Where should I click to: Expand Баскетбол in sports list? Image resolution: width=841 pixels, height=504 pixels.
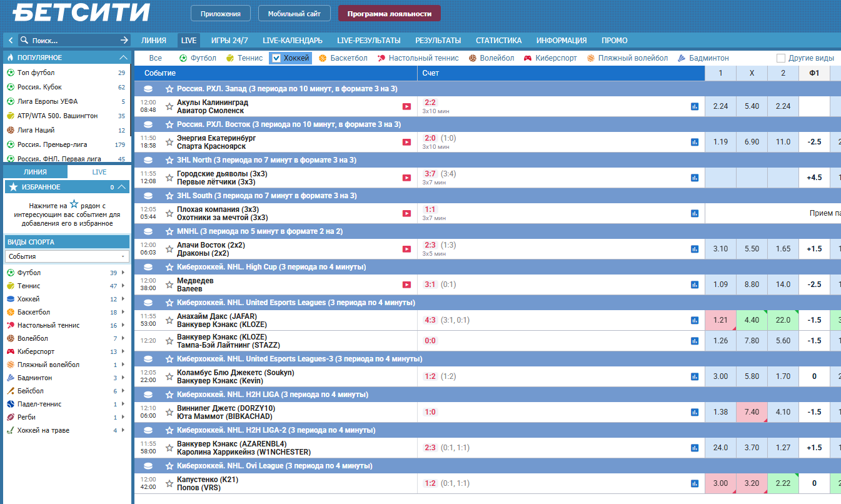[x=123, y=312]
